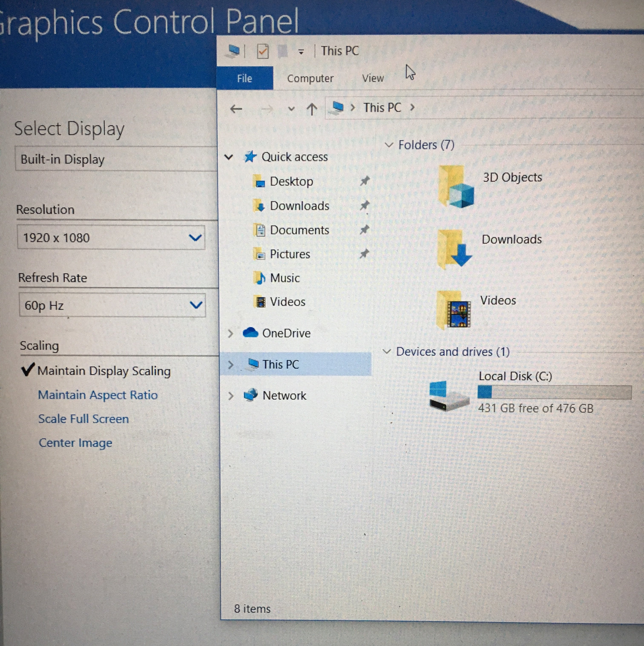Screen dimensions: 644x646
Task: Open the View ribbon tab
Action: 373,78
